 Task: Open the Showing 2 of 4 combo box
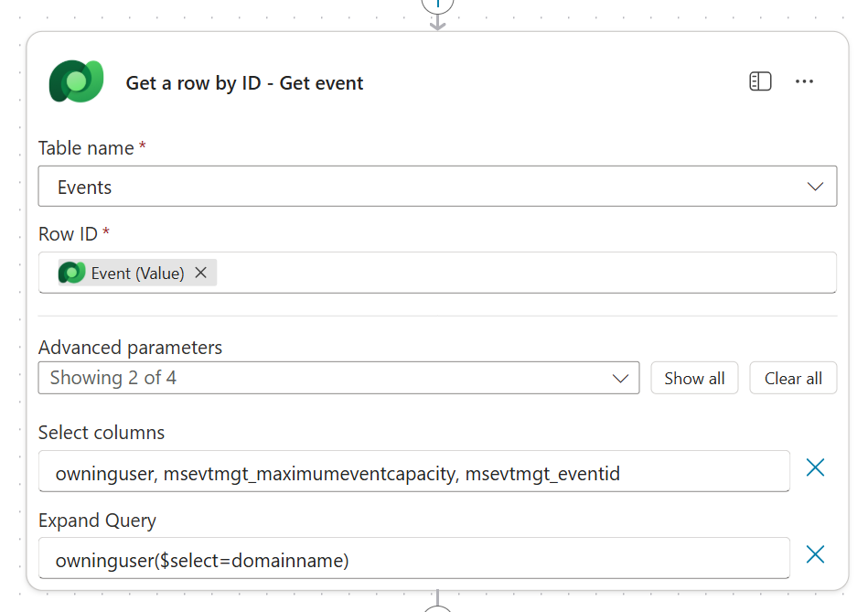tap(338, 378)
